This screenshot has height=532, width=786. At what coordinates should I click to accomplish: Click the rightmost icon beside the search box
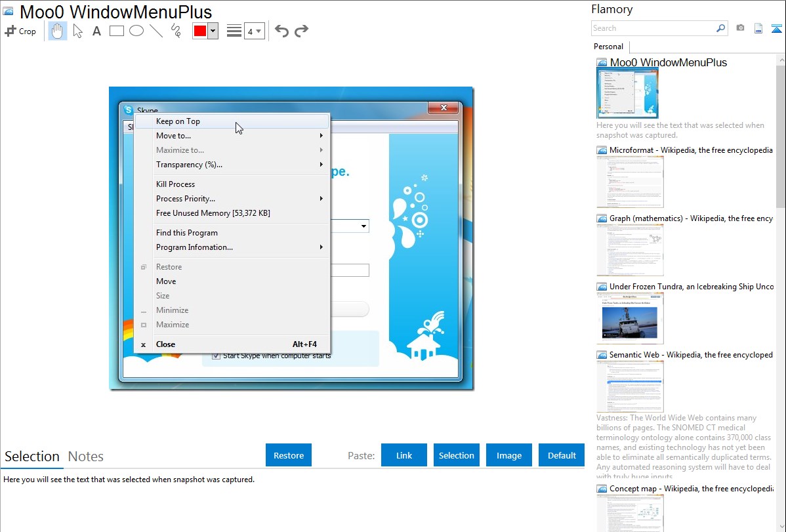pyautogui.click(x=776, y=29)
